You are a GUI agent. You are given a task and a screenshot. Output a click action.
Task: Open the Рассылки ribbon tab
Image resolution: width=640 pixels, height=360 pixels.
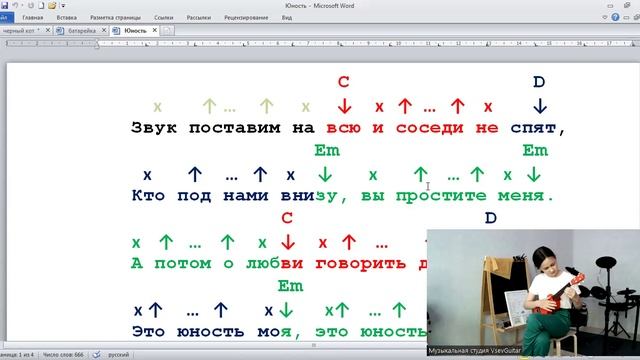tap(199, 18)
